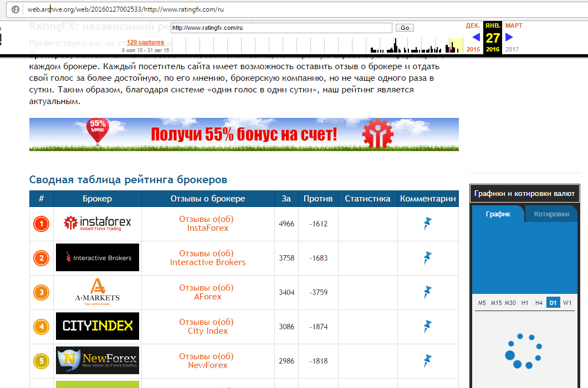This screenshot has height=388, width=588.
Task: Click the rank 3 badge icon
Action: [41, 292]
